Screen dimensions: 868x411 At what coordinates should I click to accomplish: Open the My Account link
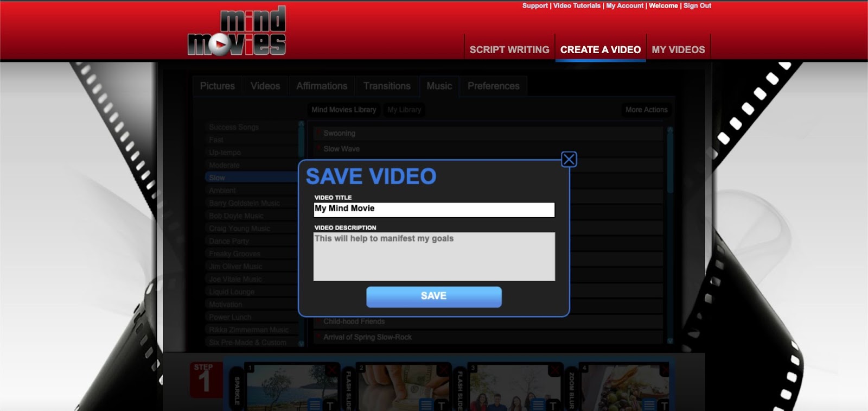624,5
